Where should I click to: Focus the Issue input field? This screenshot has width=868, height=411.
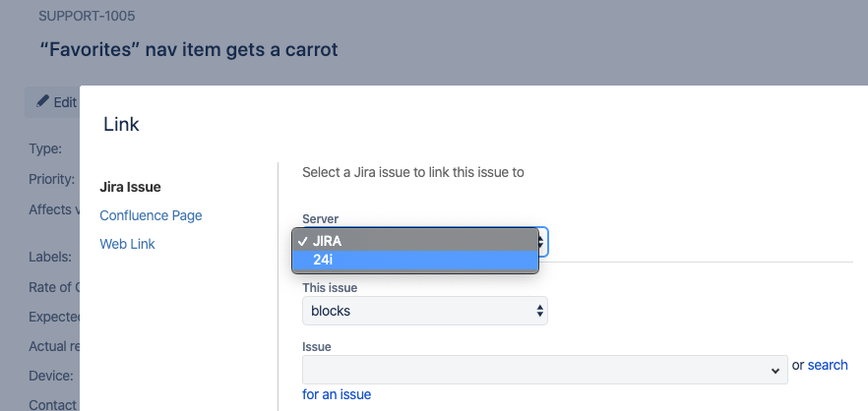tap(545, 370)
